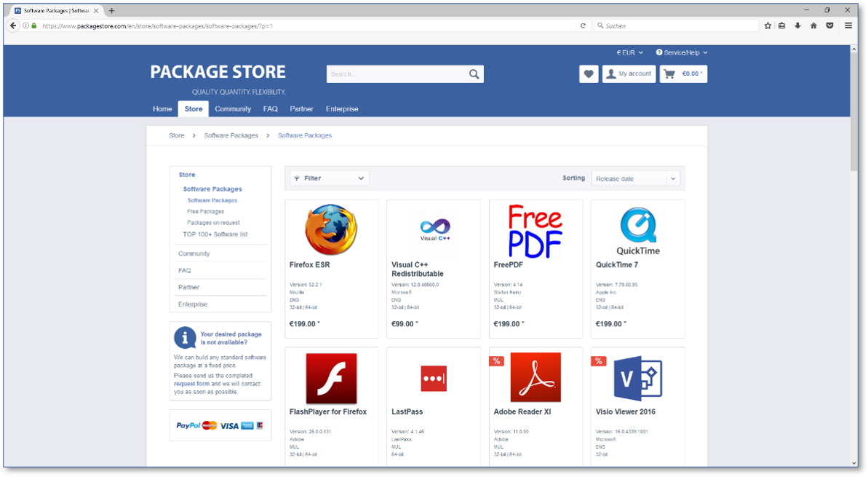Go to the browser home icon

coord(813,25)
